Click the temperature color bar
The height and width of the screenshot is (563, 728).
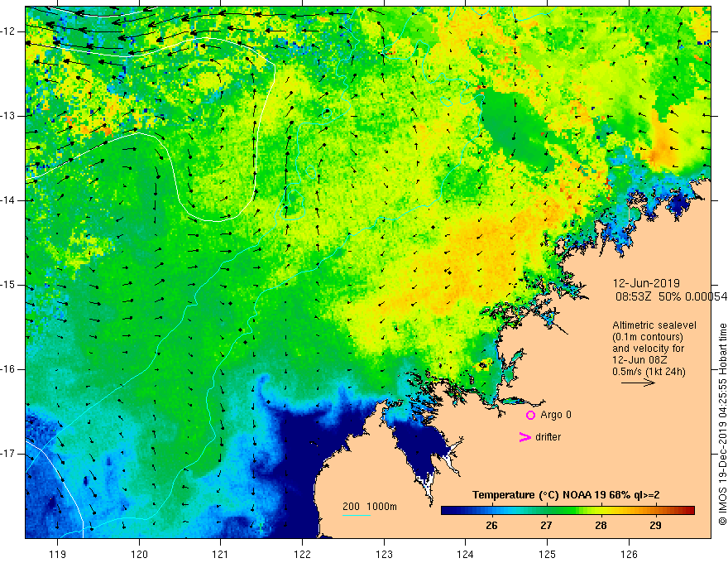pyautogui.click(x=568, y=511)
